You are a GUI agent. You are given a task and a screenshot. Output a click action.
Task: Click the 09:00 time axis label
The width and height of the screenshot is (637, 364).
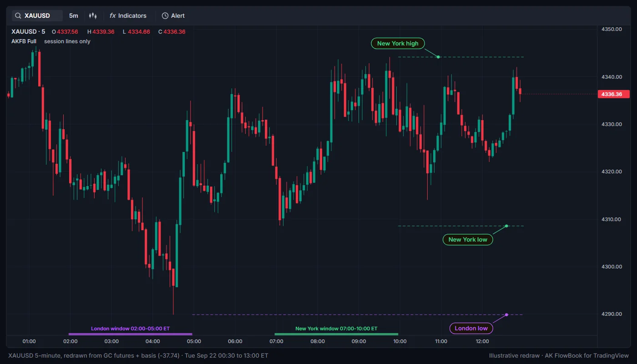point(359,341)
